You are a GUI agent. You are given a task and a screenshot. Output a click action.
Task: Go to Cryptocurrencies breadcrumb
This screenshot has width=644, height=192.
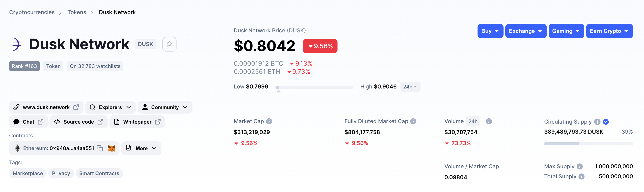point(32,12)
